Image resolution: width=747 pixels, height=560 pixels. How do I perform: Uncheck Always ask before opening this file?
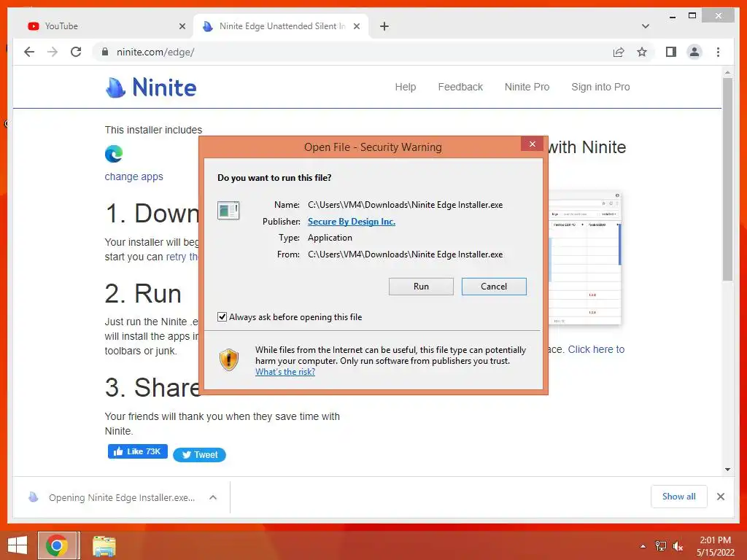tap(222, 316)
